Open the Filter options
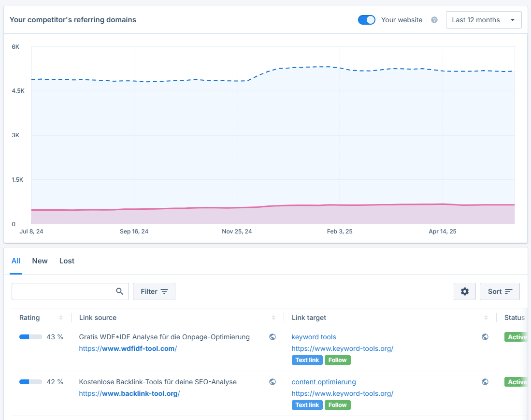Viewport: 531px width, 420px height. pyautogui.click(x=154, y=291)
